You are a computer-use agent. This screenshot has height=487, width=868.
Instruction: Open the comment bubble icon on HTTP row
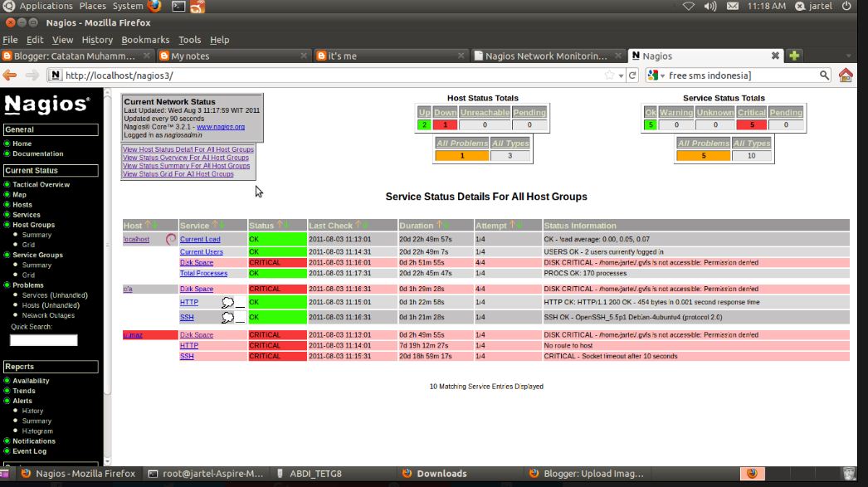[227, 302]
